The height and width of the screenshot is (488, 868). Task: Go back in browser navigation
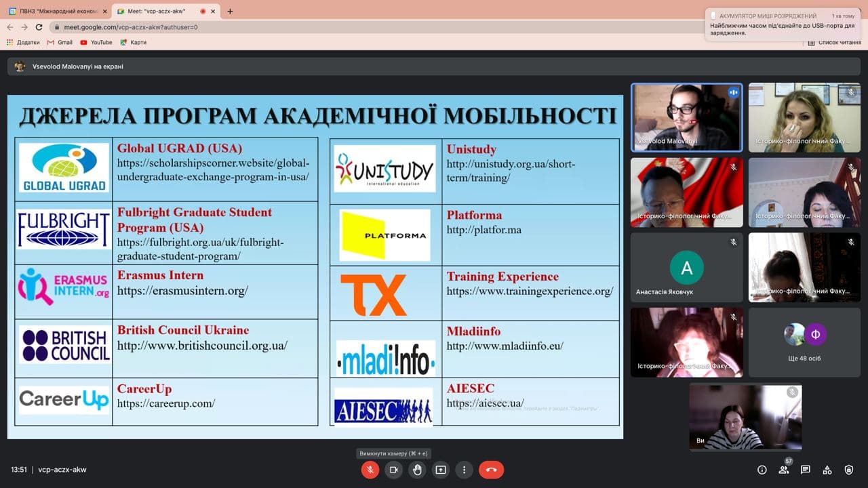click(9, 27)
